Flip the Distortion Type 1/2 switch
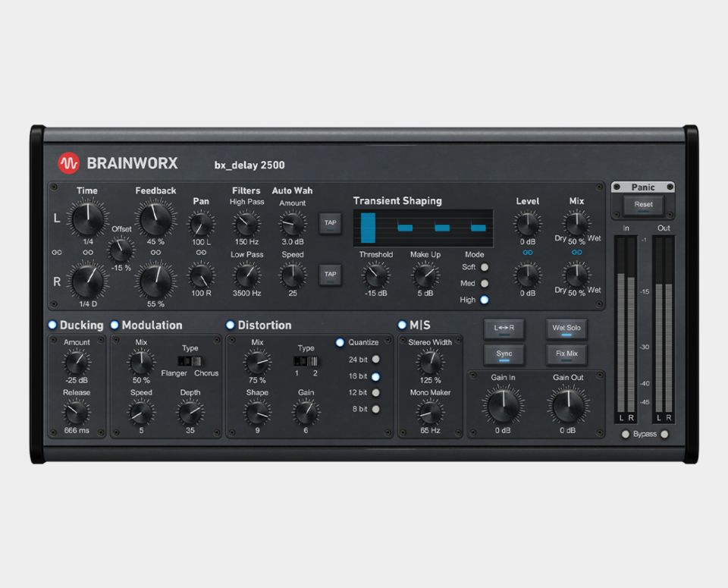The height and width of the screenshot is (588, 728). tap(305, 361)
